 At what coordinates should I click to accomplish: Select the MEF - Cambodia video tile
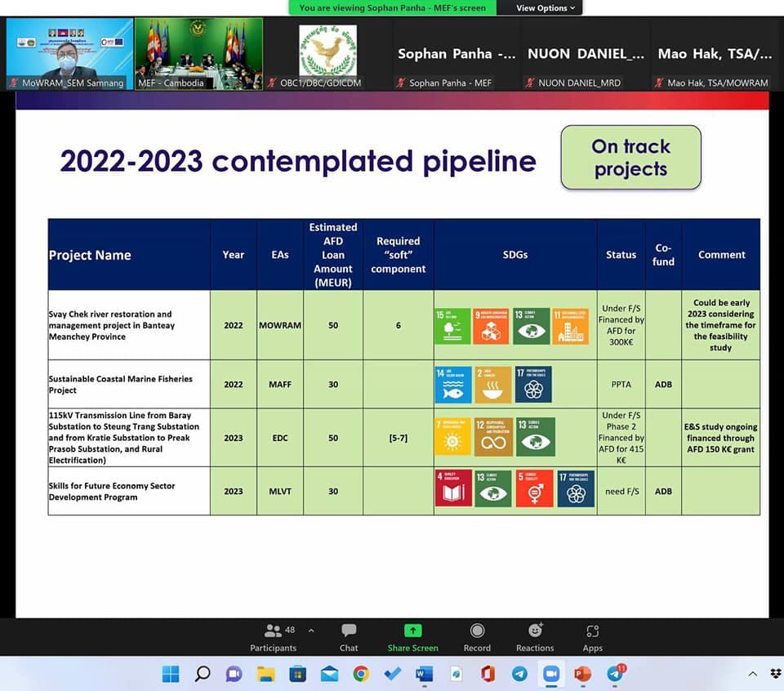(x=198, y=53)
